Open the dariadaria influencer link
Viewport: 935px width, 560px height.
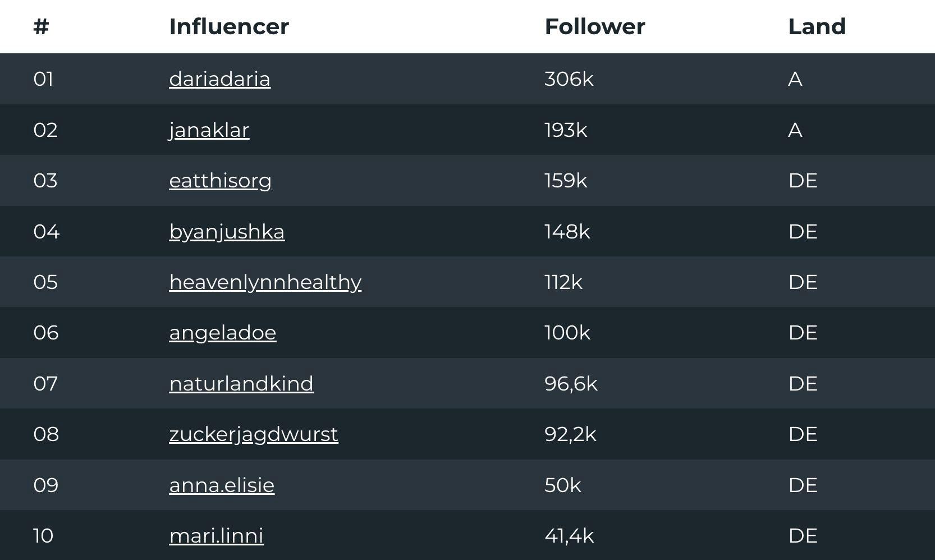(219, 79)
